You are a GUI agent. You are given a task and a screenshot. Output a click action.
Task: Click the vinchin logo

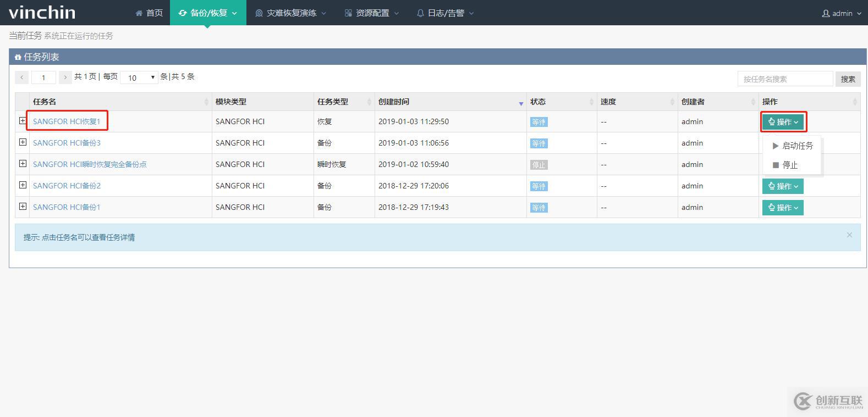point(42,12)
